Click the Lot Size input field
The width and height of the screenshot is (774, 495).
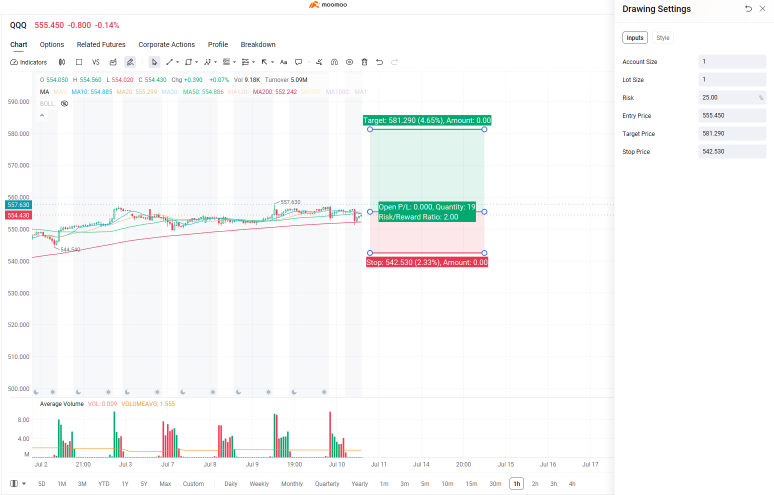(733, 79)
